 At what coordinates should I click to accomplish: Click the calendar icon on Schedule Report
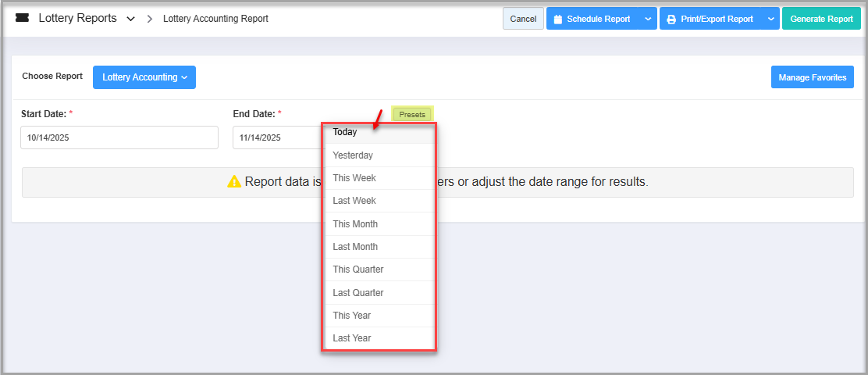558,20
